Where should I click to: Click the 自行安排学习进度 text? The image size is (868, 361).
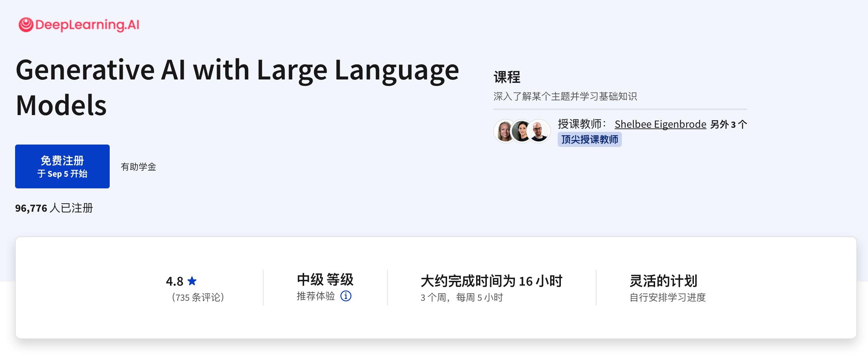668,297
